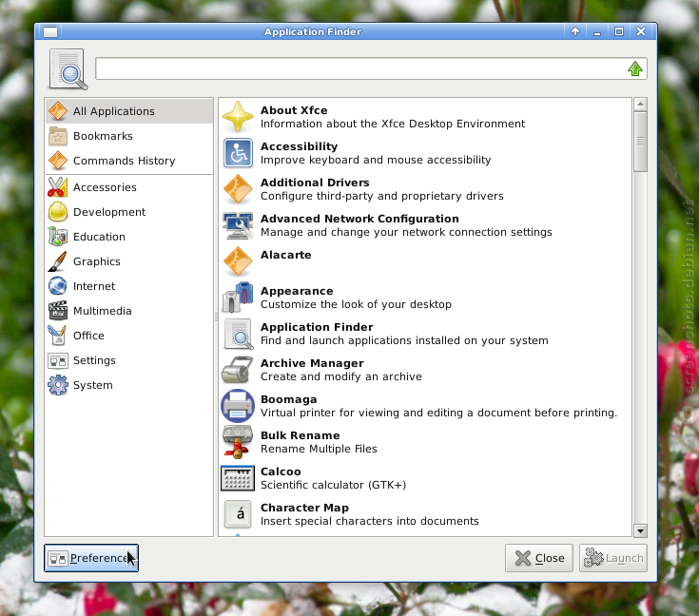Screen dimensions: 699x616
Task: Click the Archive Manager icon
Action: pyautogui.click(x=238, y=370)
